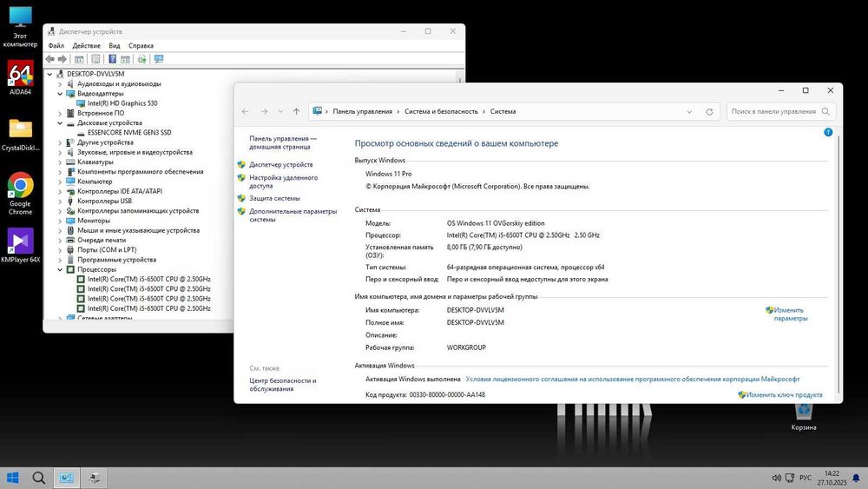Open the Справка menu
This screenshot has height=489, width=868.
(141, 45)
